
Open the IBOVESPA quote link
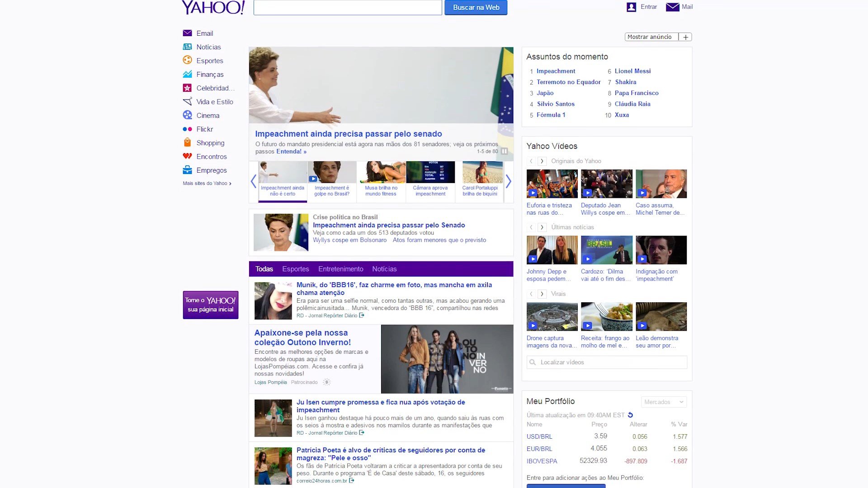542,461
